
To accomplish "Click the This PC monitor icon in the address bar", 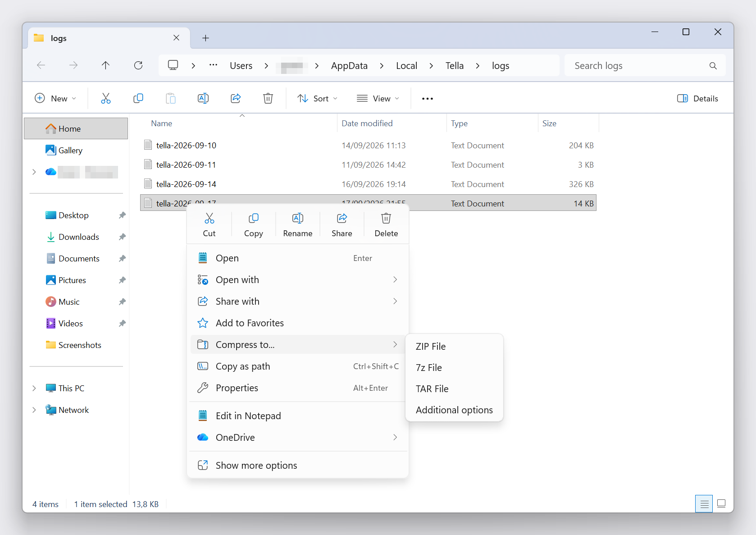I will (173, 65).
